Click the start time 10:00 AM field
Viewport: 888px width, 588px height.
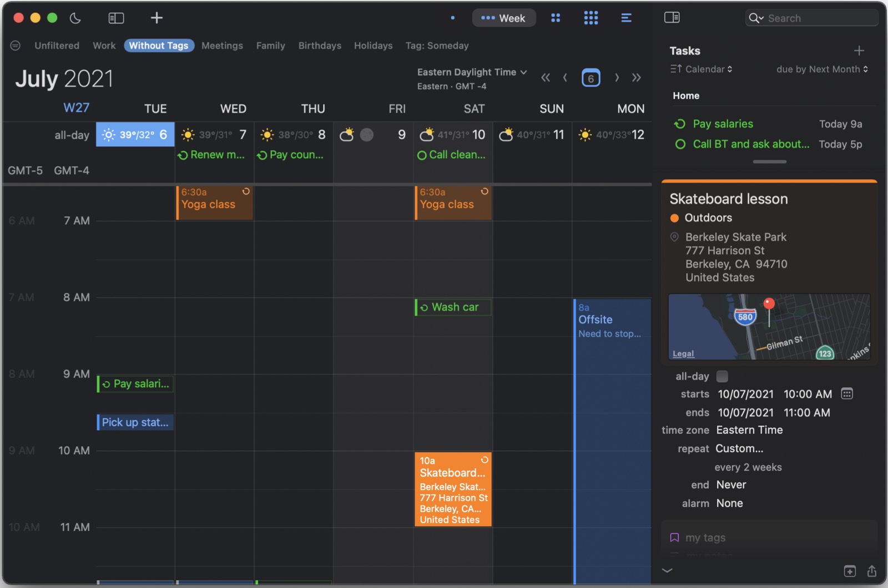point(808,394)
